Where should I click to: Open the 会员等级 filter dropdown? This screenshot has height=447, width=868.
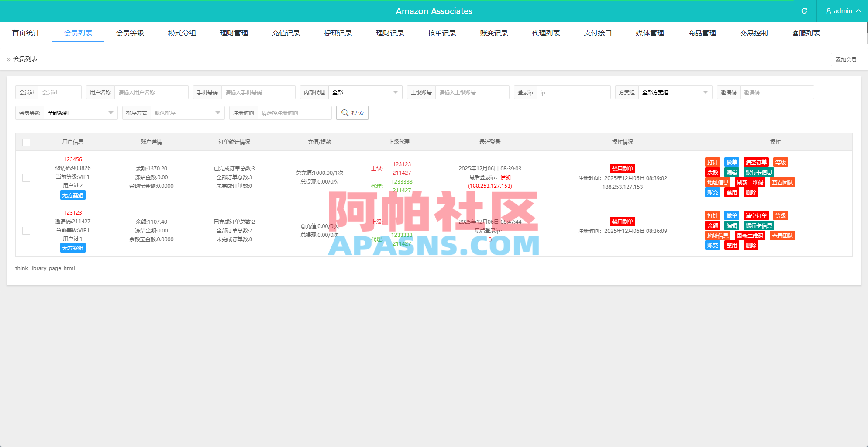point(80,113)
